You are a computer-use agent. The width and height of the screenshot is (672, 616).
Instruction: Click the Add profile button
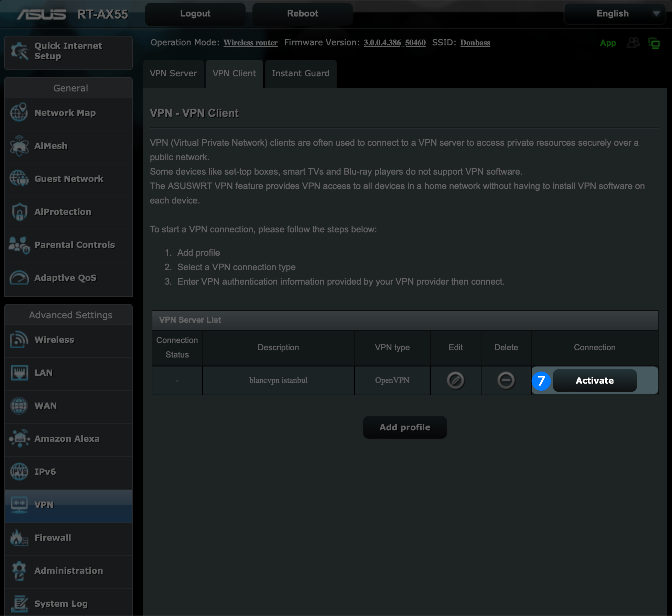(405, 427)
